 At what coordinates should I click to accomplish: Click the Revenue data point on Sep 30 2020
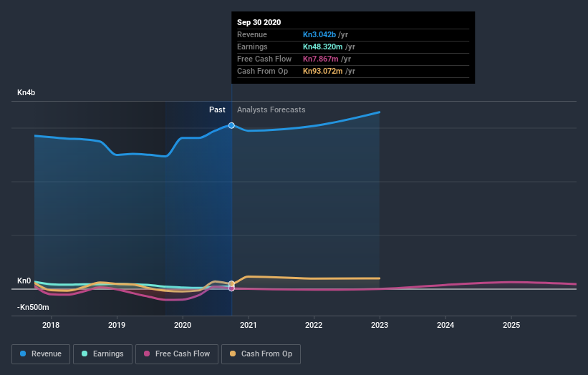click(231, 125)
